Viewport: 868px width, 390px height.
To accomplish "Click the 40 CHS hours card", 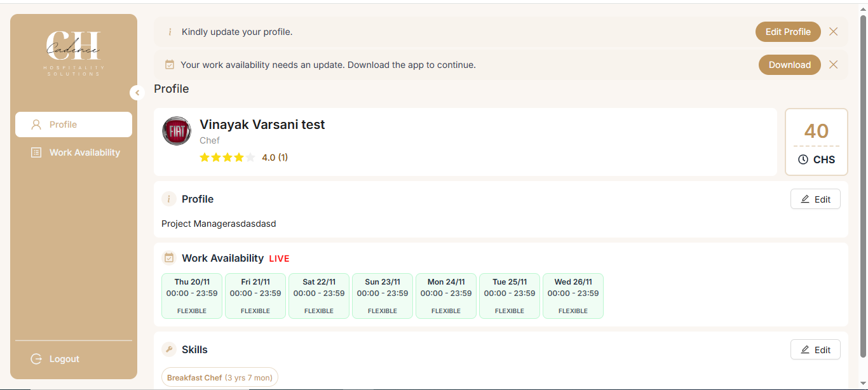I will (816, 142).
